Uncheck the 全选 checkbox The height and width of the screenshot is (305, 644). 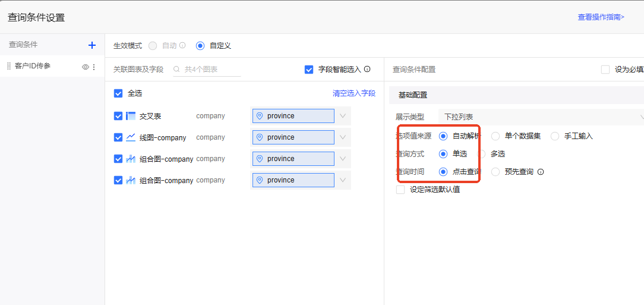tap(118, 93)
